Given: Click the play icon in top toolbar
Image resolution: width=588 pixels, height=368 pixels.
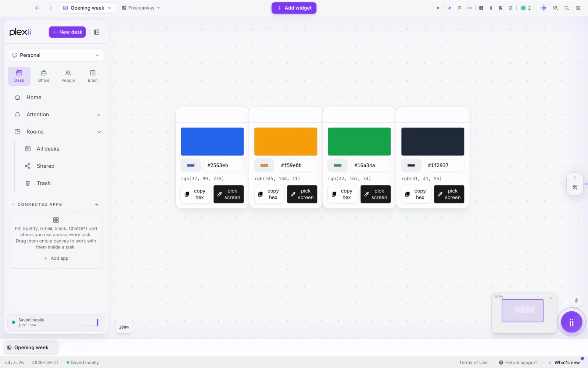Looking at the screenshot, I should click(438, 8).
